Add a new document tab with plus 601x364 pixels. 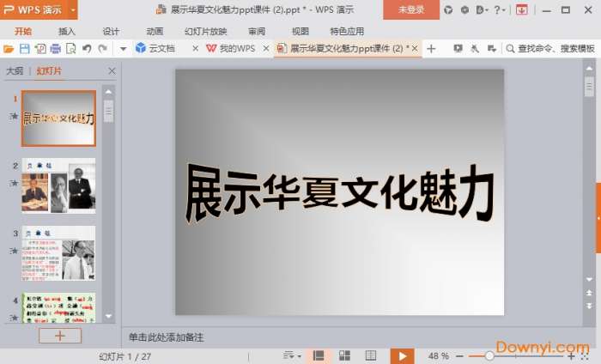(431, 49)
